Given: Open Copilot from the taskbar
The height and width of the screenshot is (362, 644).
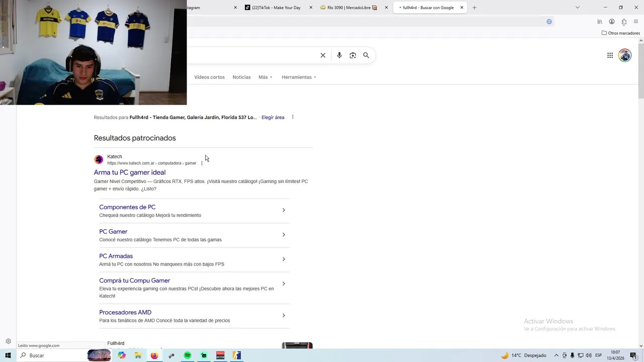Looking at the screenshot, I should [122, 355].
